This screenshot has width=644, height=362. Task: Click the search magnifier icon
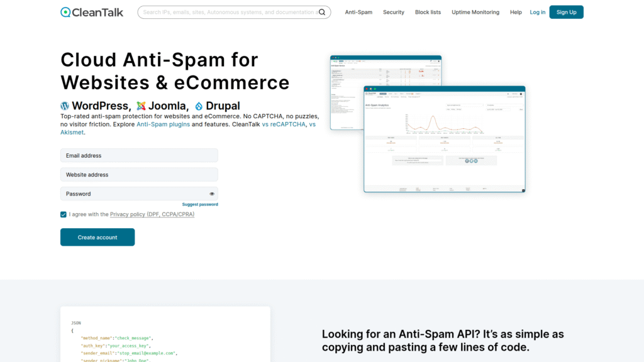click(322, 13)
